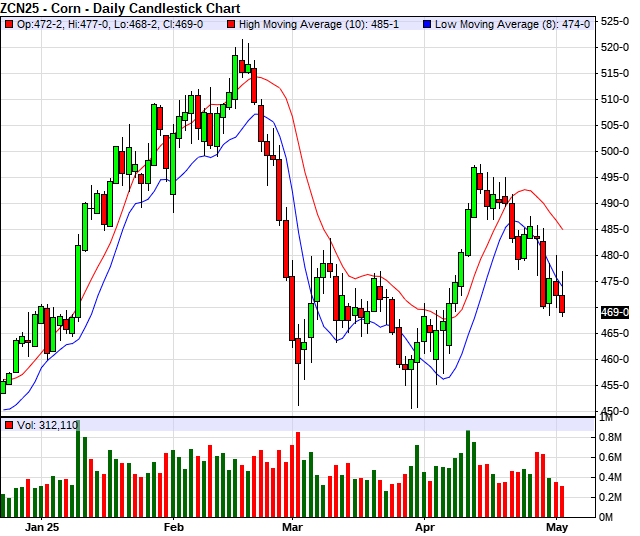Click the red swatch next to Vol

pyautogui.click(x=7, y=426)
